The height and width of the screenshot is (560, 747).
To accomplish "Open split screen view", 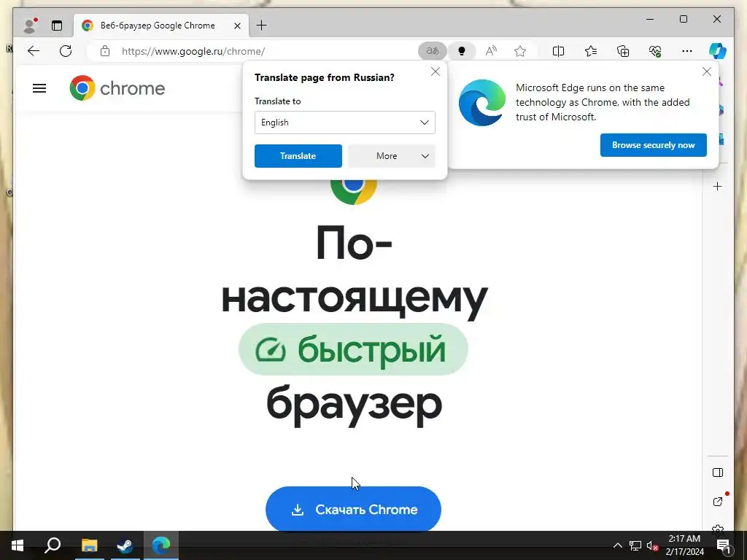I will 558,51.
